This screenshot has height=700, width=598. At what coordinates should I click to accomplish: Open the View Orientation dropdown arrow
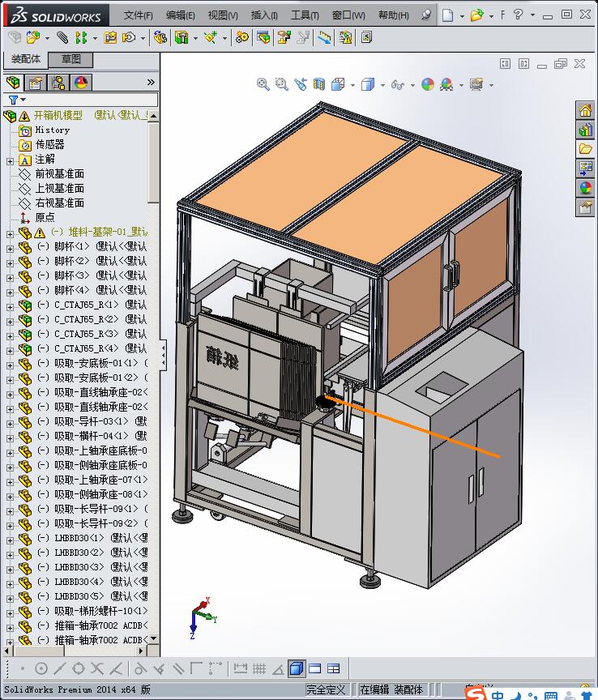point(352,85)
